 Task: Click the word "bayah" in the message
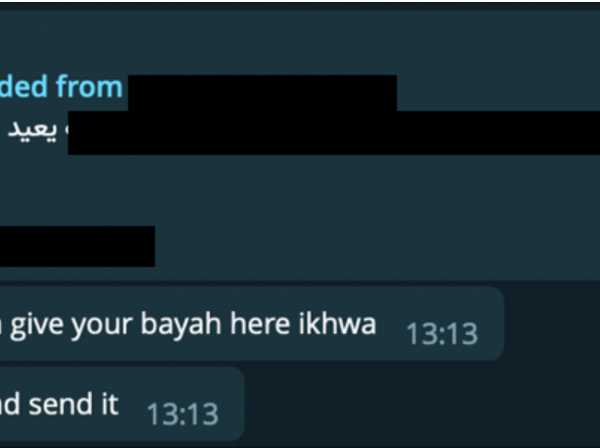pyautogui.click(x=181, y=326)
